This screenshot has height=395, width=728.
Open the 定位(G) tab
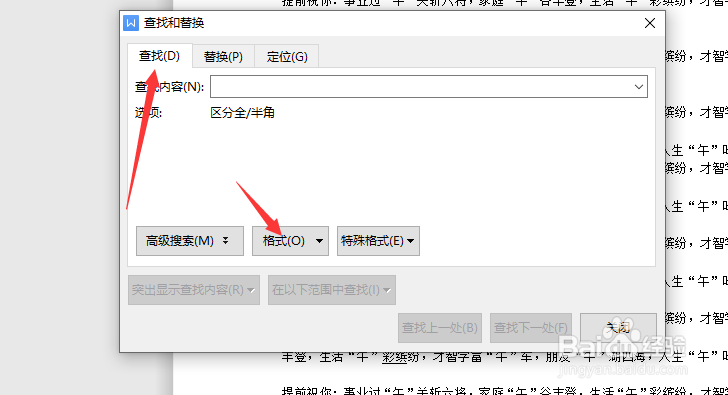tap(287, 57)
